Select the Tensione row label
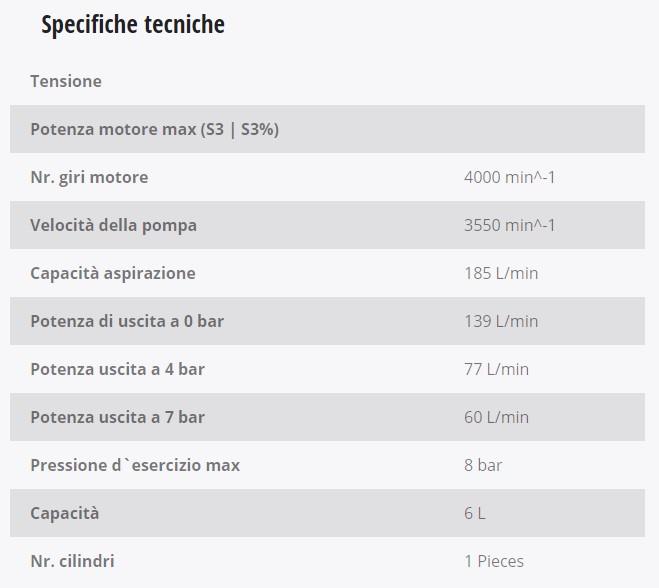Viewport: 659px width, 588px height. pyautogui.click(x=66, y=81)
